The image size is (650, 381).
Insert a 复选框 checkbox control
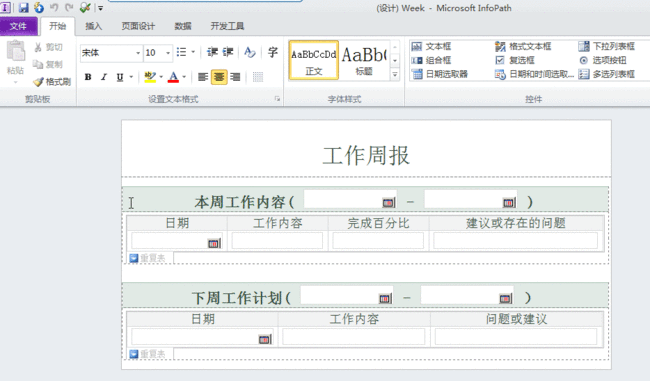515,60
